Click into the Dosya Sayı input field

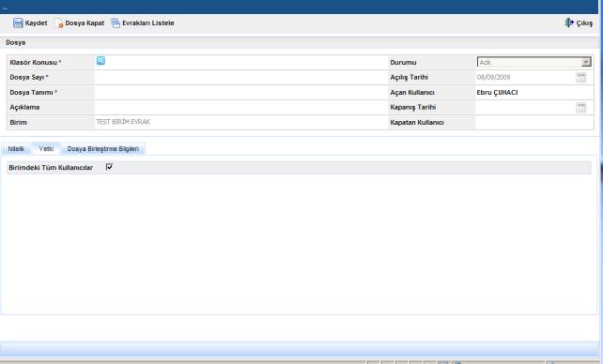(x=240, y=78)
